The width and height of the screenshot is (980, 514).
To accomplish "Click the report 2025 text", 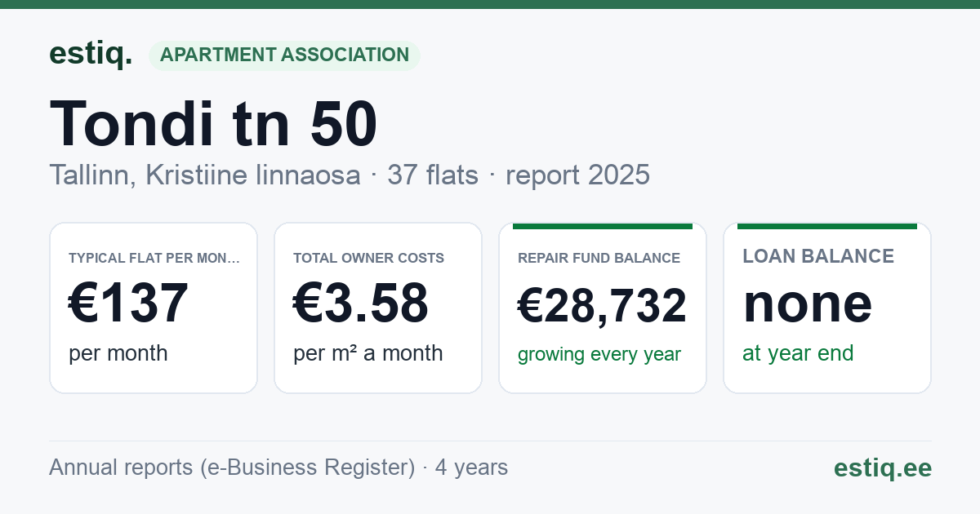I will click(x=577, y=175).
